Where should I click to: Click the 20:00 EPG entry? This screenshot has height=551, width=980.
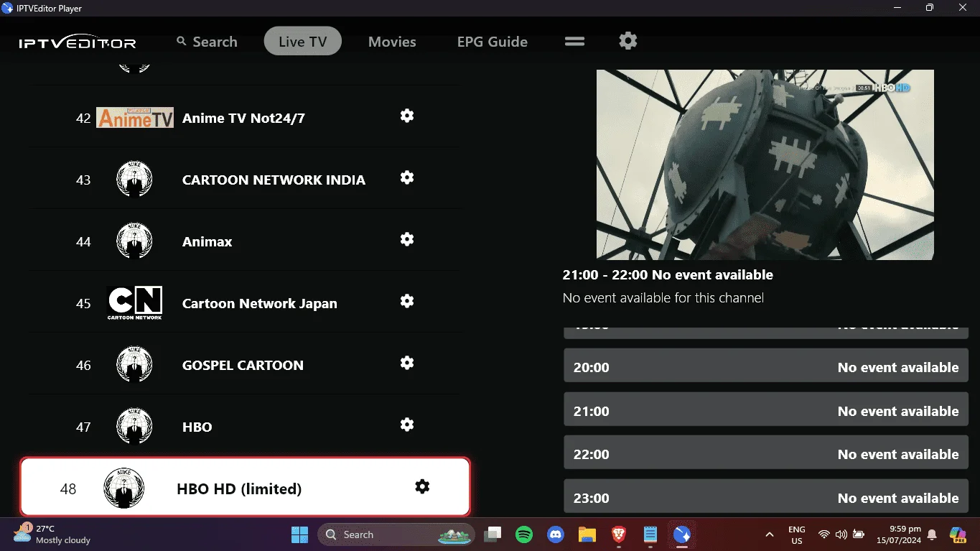pos(766,367)
